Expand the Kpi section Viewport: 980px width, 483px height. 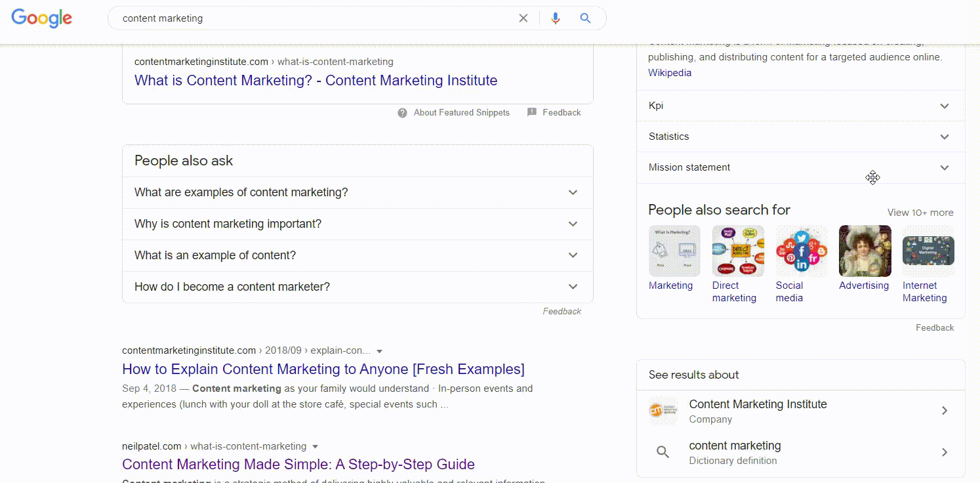pos(800,106)
